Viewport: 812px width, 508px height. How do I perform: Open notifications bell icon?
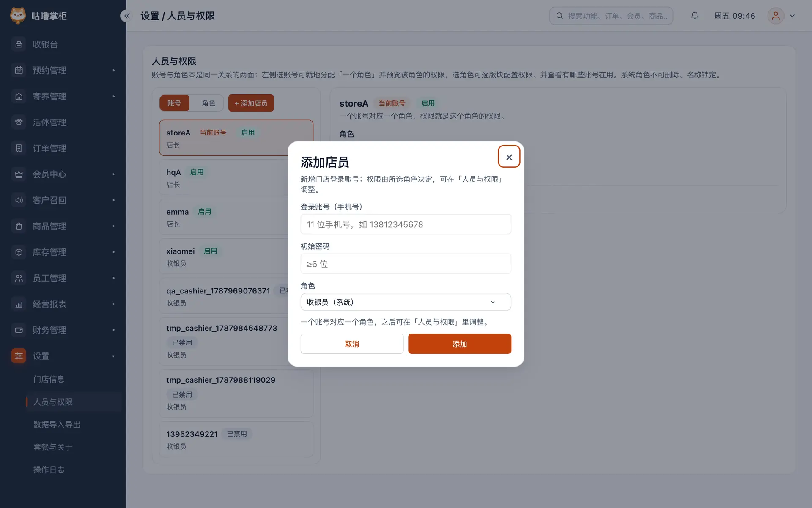tap(694, 16)
